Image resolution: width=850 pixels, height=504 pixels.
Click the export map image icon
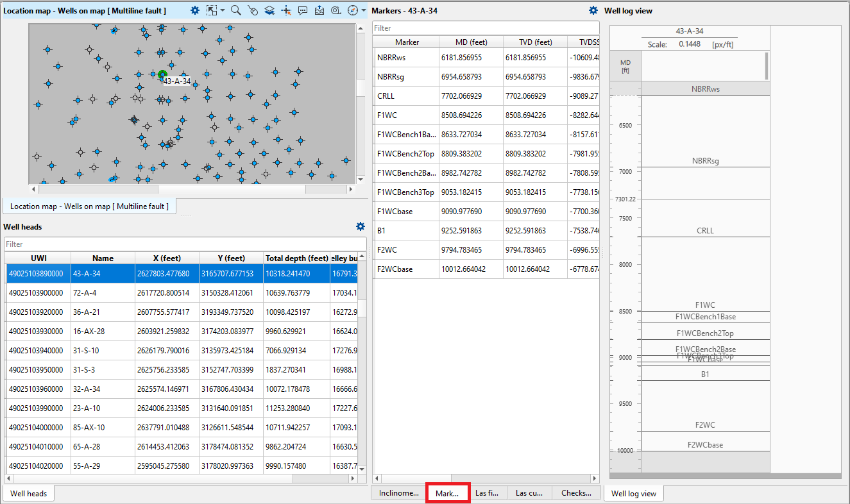[x=319, y=11]
